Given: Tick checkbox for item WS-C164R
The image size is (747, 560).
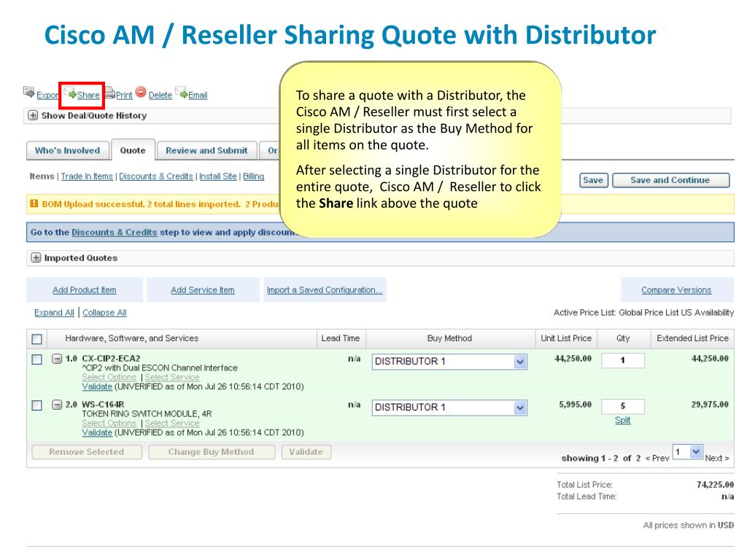Looking at the screenshot, I should [x=36, y=405].
